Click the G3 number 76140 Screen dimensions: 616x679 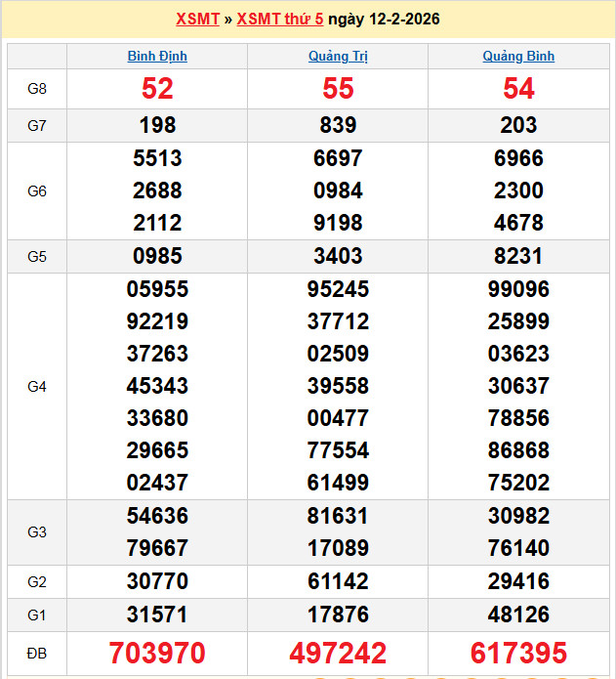(x=518, y=548)
